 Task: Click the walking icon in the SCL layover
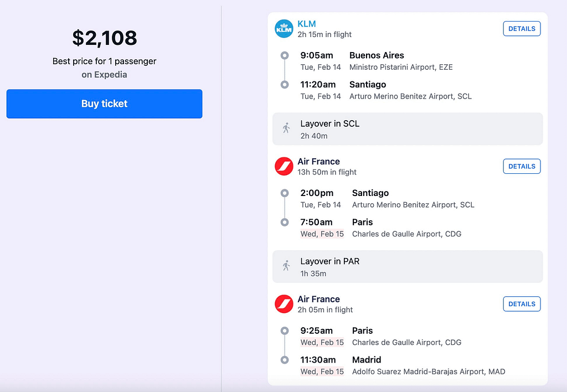coord(286,128)
